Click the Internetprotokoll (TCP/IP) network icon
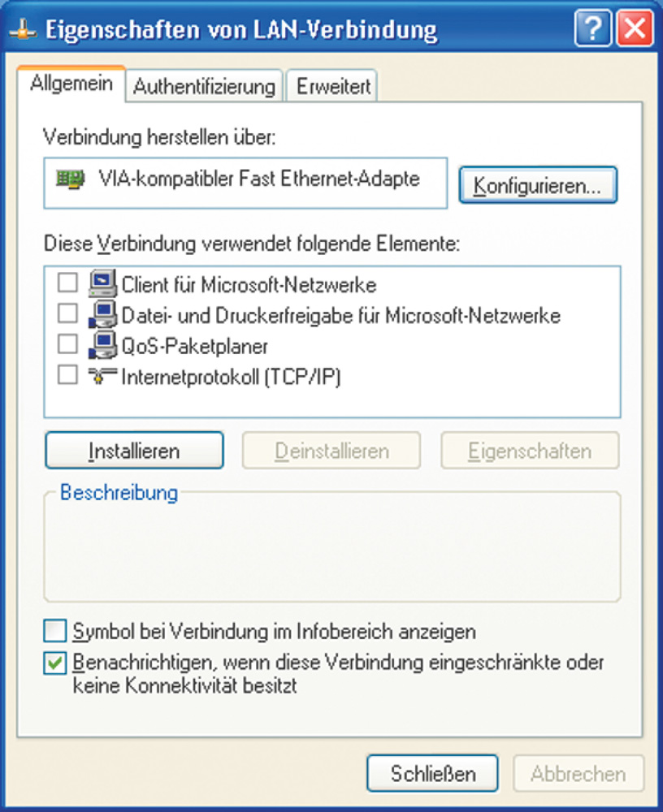The width and height of the screenshot is (663, 812). pos(102,375)
